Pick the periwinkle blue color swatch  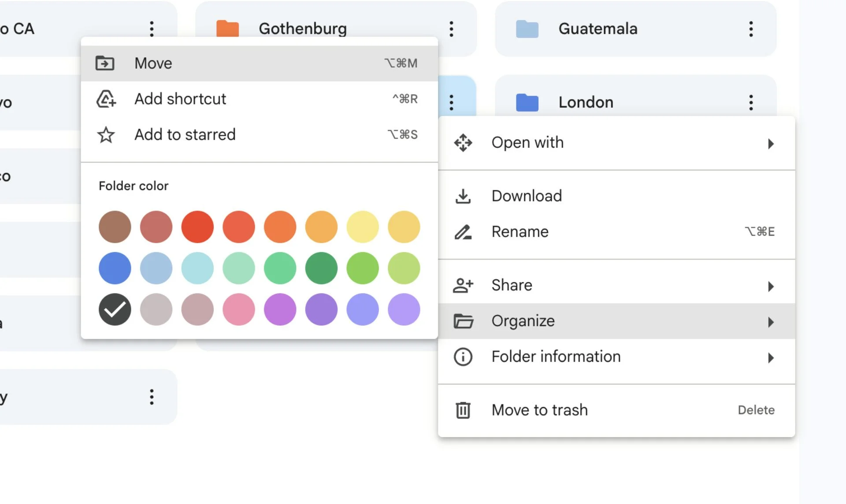tap(363, 310)
